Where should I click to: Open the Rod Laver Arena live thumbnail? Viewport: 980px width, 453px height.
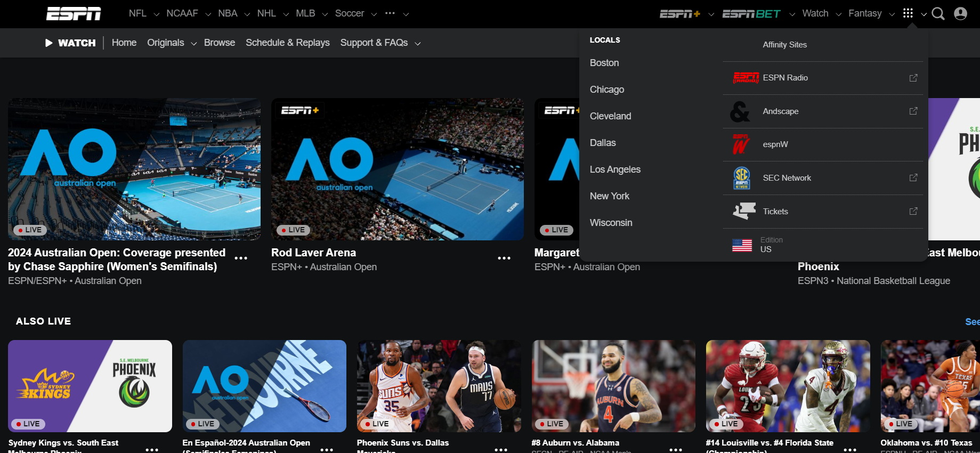398,169
